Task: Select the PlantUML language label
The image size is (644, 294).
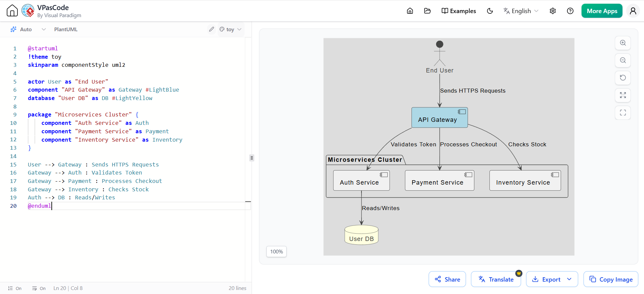Action: pyautogui.click(x=66, y=30)
